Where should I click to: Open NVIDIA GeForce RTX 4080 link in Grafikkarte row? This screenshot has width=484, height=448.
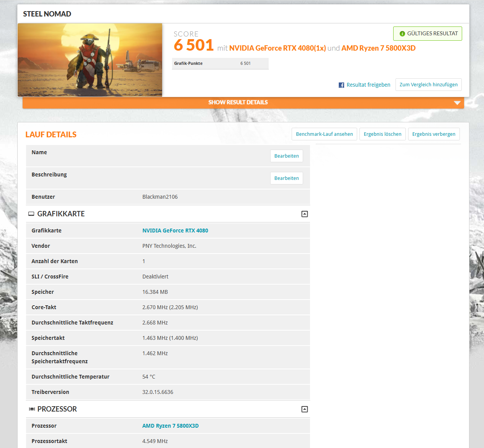point(175,231)
